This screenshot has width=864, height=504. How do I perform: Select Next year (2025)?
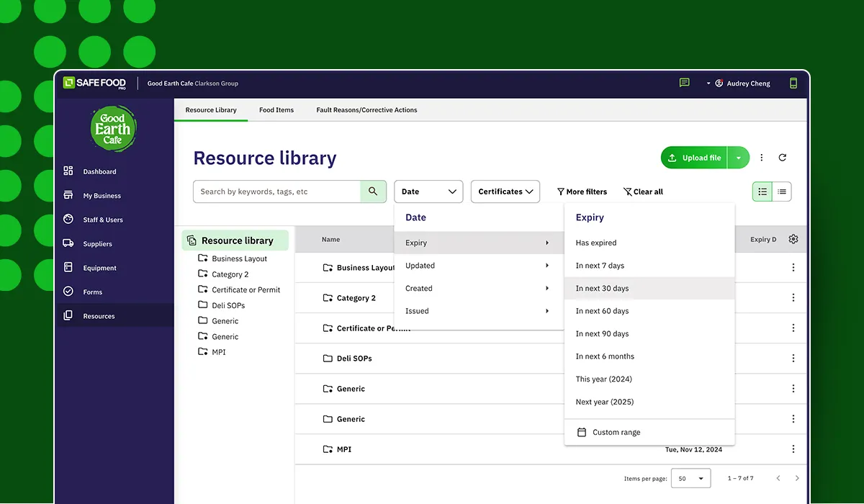649,402
